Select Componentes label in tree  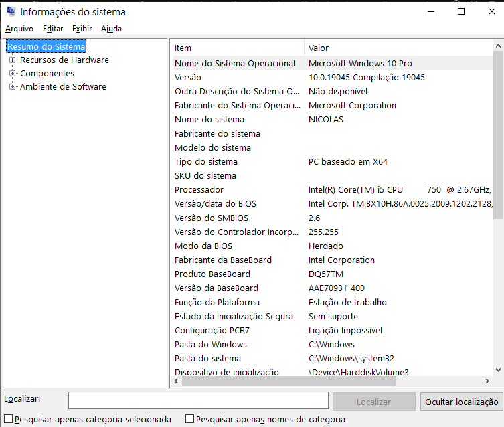pos(48,74)
